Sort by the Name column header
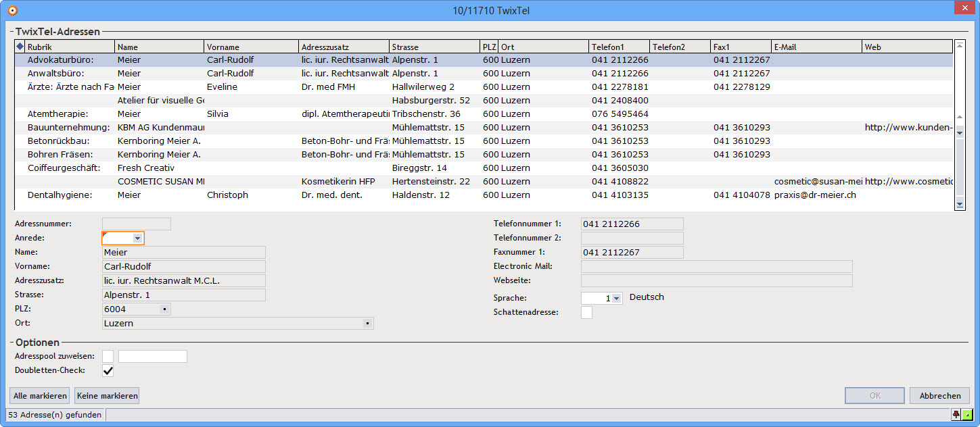Screen dimensions: 980x427 [160, 47]
